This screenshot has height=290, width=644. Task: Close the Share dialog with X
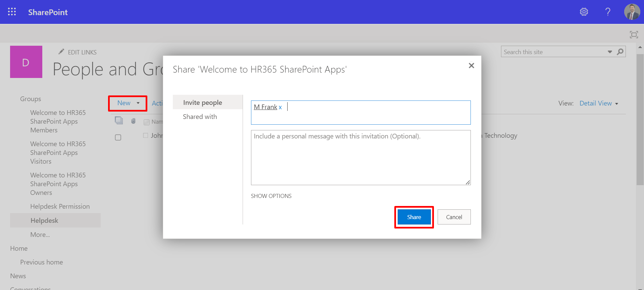point(471,66)
